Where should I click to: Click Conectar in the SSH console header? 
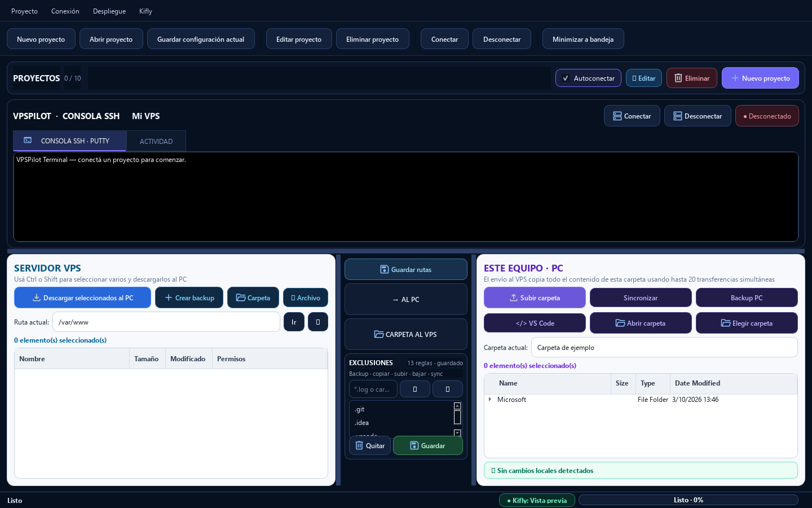(x=632, y=116)
